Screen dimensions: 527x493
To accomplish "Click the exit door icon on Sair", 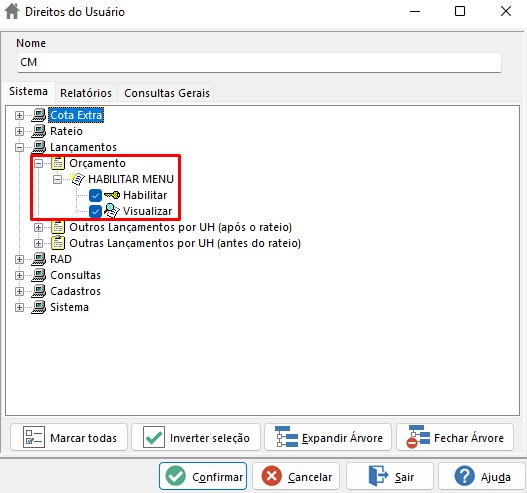I will (378, 476).
